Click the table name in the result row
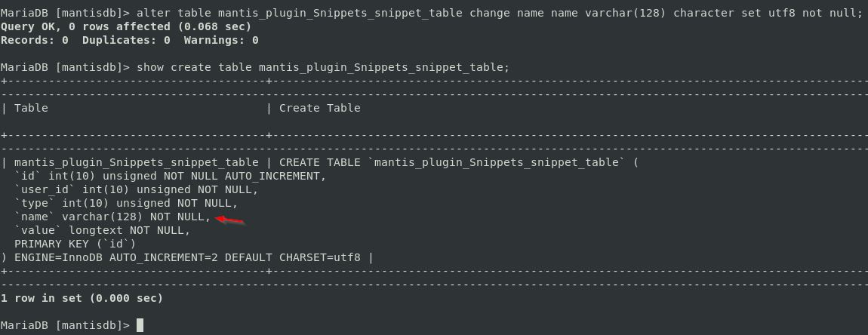 click(136, 162)
